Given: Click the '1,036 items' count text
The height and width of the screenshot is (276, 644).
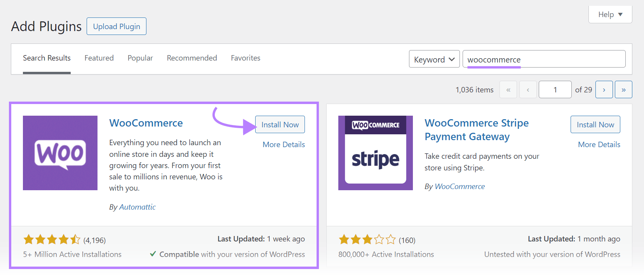Looking at the screenshot, I should [475, 90].
